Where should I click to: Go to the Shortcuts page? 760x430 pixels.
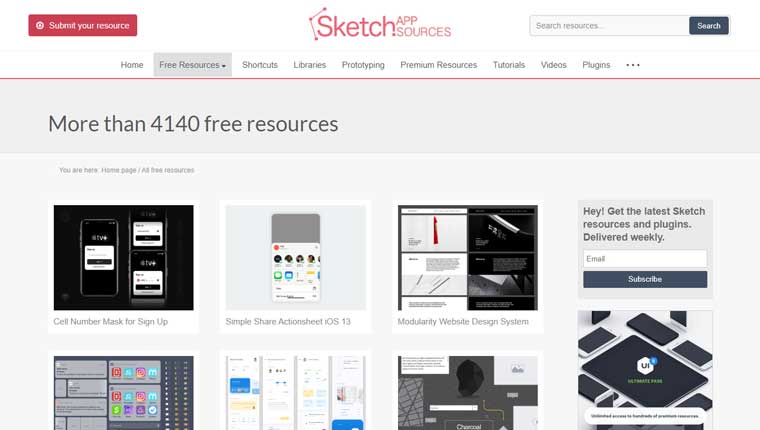[x=260, y=65]
